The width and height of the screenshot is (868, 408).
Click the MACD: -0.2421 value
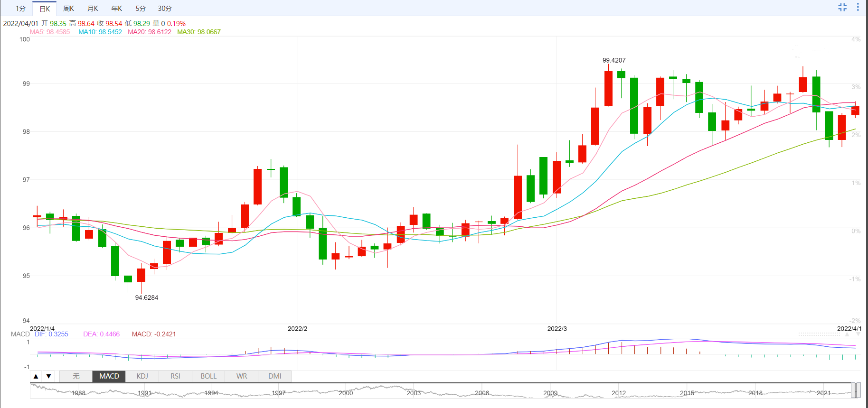coord(154,334)
